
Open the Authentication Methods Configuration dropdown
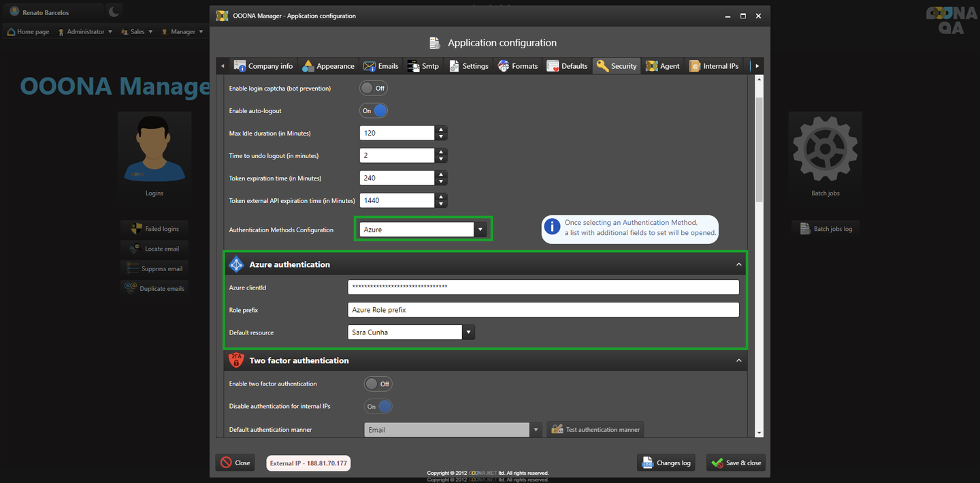coord(480,230)
